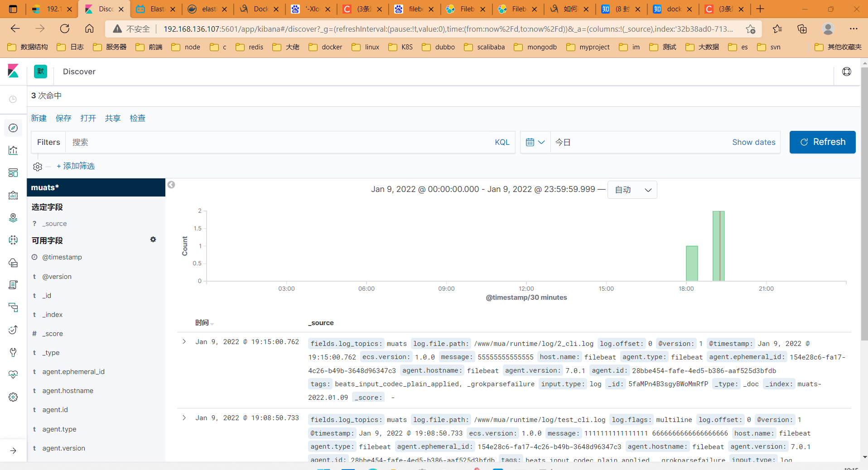Screen dimensions: 868x470
Task: Open the Maps icon in sidebar
Action: click(13, 218)
